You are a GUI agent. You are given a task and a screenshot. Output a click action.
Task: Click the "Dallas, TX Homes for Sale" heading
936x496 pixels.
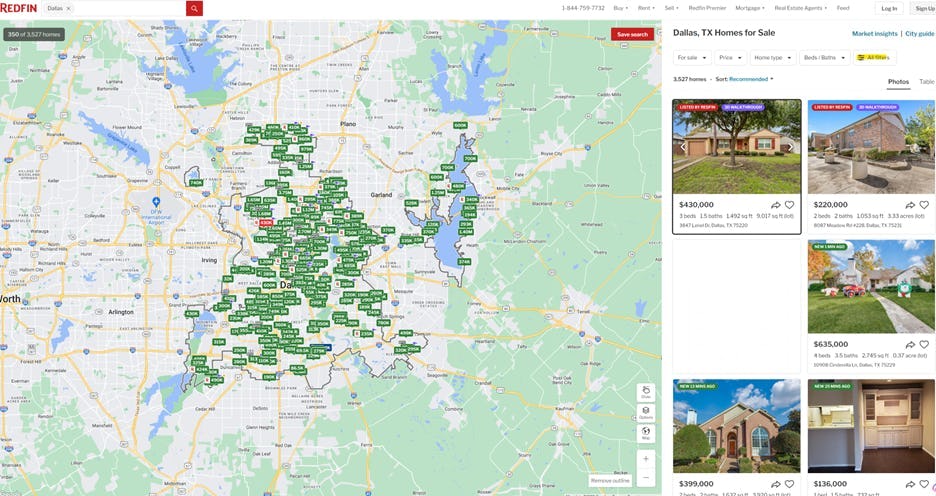724,33
